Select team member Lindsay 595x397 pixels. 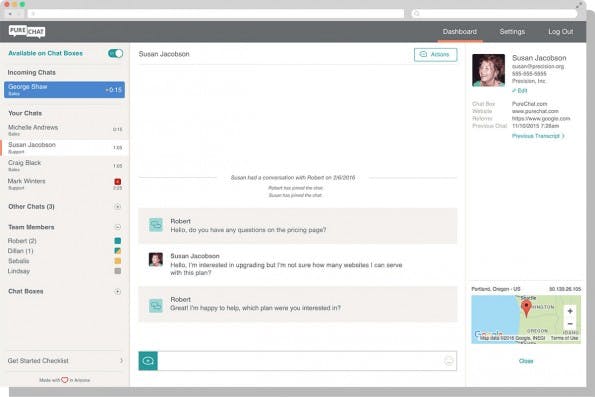tap(19, 271)
